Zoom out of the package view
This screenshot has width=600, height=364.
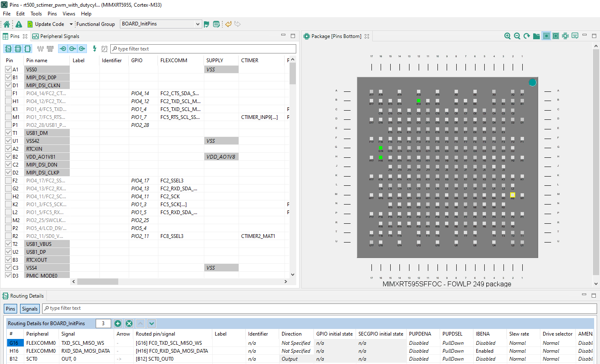point(517,36)
